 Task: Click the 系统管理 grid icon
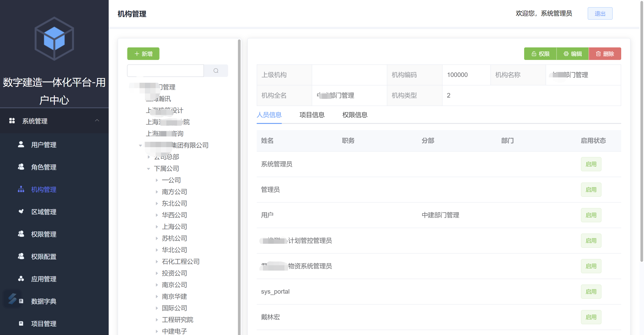coord(12,121)
